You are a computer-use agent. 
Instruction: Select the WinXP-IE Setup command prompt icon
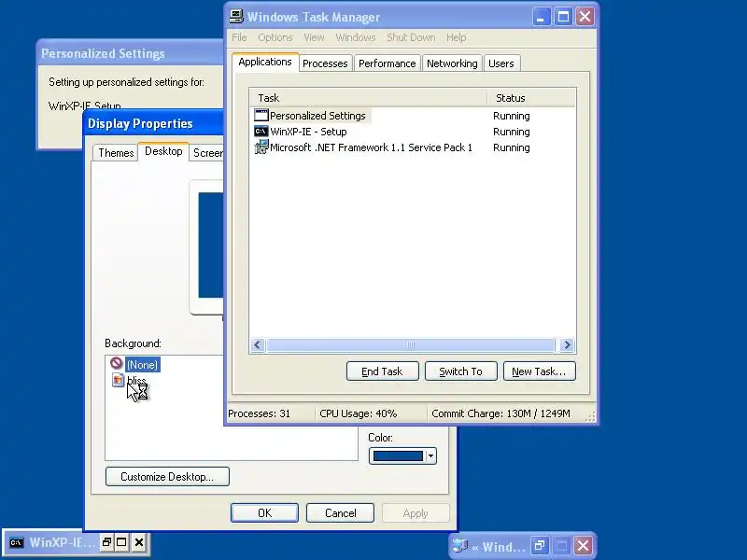pyautogui.click(x=261, y=131)
